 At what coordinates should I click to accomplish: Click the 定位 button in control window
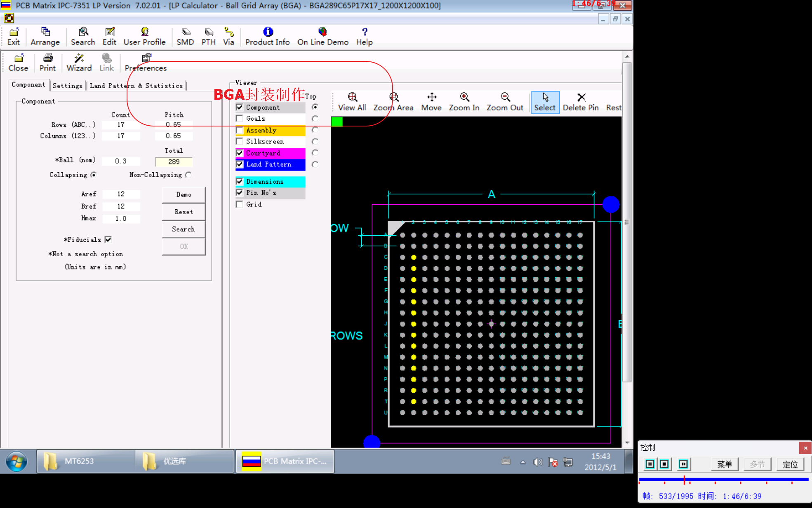click(x=790, y=464)
